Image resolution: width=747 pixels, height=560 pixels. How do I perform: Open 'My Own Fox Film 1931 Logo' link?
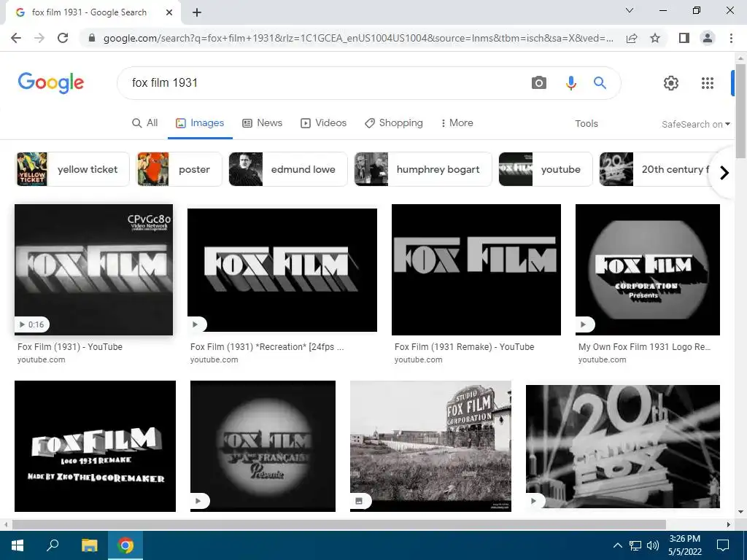[x=644, y=346]
